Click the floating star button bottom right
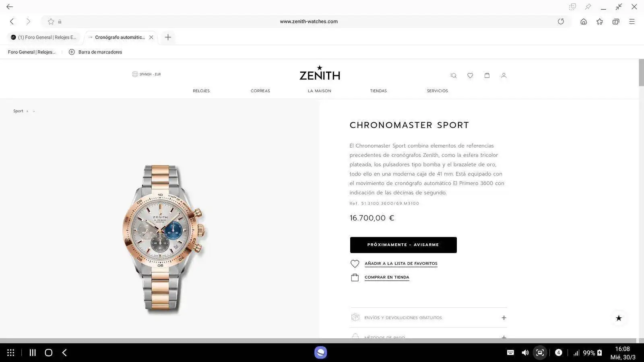Viewport: 644px width, 362px height. [x=619, y=318]
